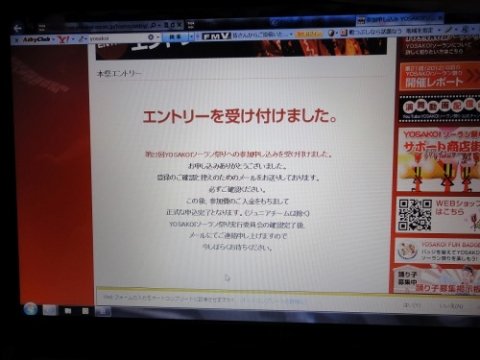This screenshot has width=480, height=360.
Task: Open the 踊り子募集掲示板 banner
Action: tap(437, 279)
